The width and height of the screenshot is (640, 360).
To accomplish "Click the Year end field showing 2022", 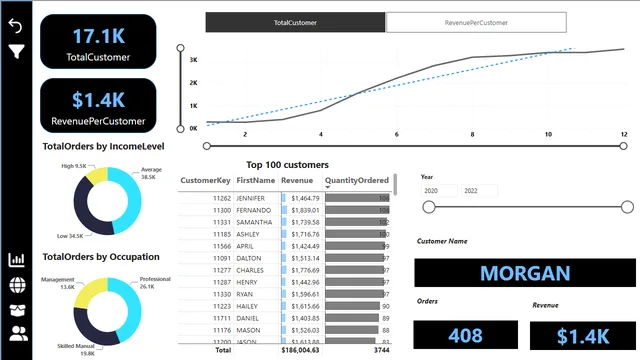I will (x=479, y=191).
